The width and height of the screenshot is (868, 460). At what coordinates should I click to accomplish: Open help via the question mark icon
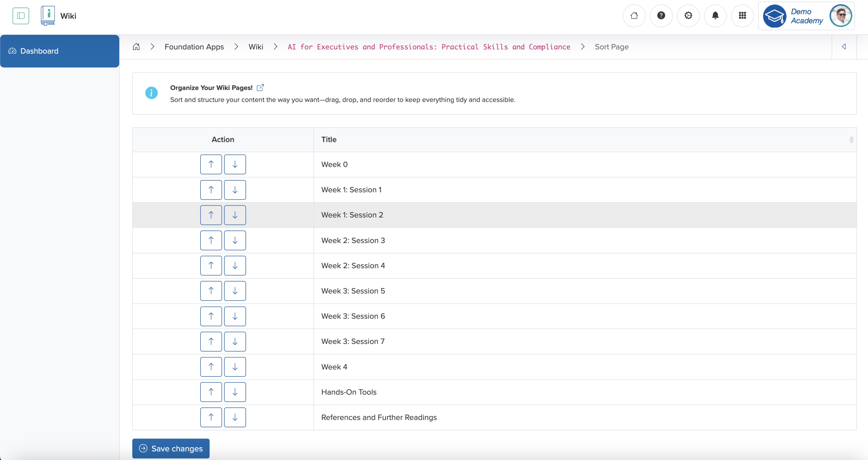[661, 15]
